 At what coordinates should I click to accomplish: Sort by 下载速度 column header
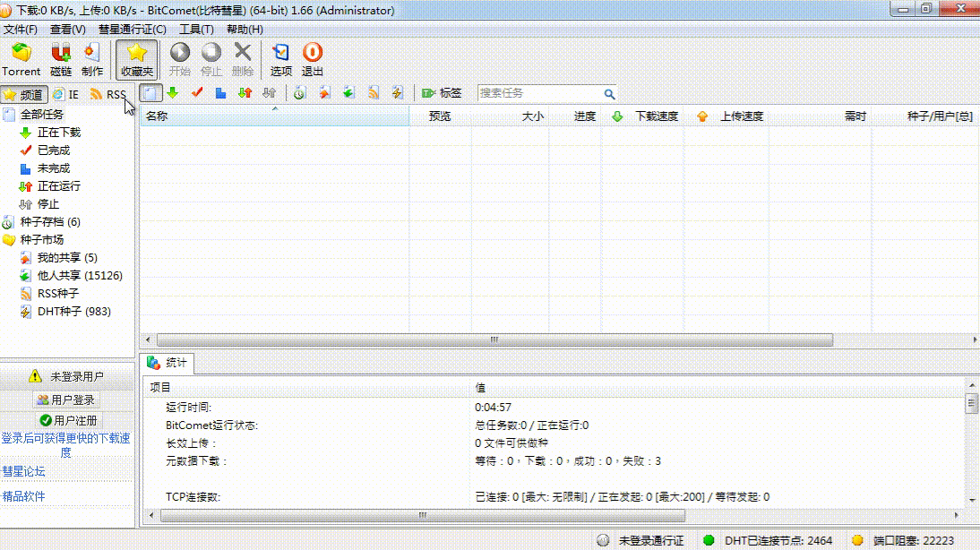pos(643,116)
